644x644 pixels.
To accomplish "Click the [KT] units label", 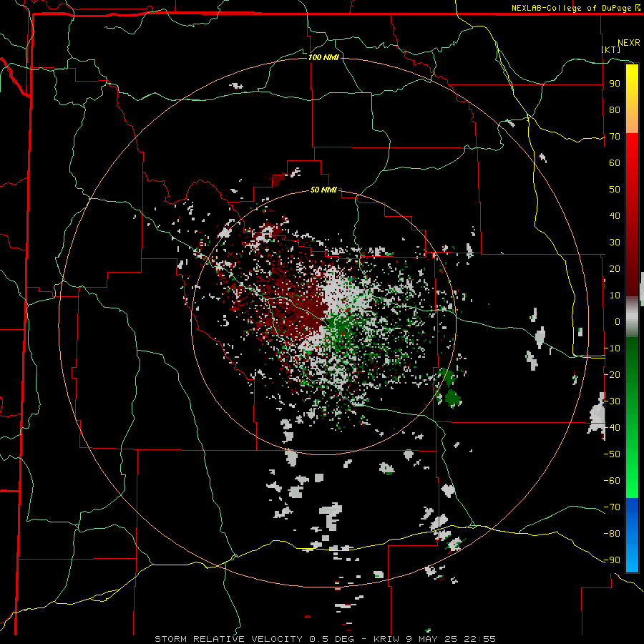I will tap(611, 49).
